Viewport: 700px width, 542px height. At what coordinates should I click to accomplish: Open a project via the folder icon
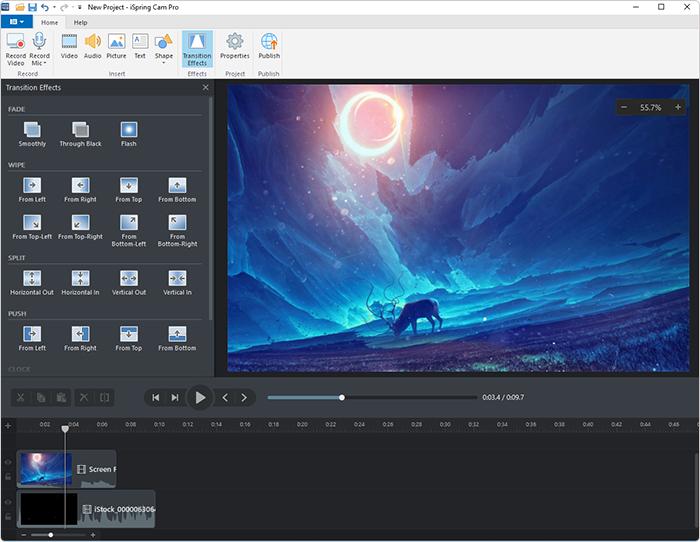20,7
